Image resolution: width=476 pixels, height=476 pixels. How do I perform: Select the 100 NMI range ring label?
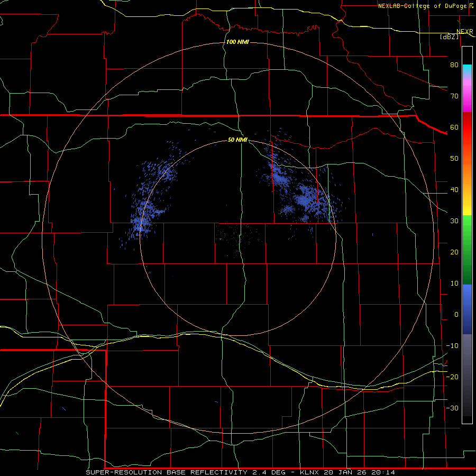tap(237, 42)
